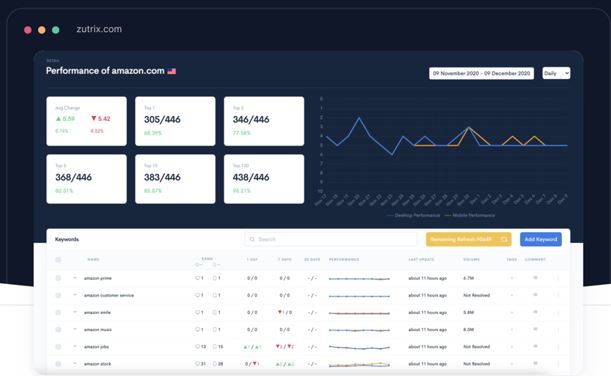
Task: Click mobile rank icon in amazon stock row
Action: (x=214, y=364)
